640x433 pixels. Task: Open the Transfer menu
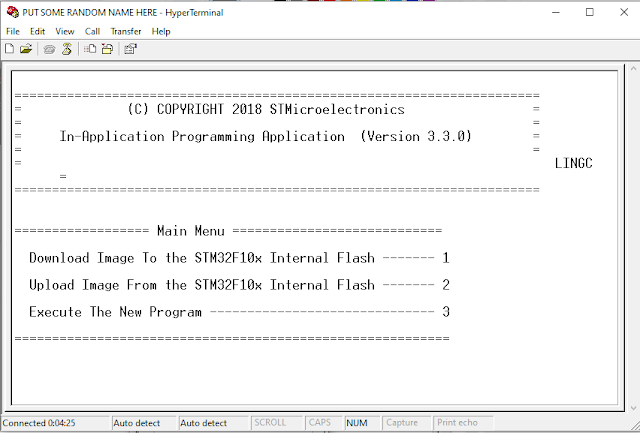pyautogui.click(x=126, y=31)
